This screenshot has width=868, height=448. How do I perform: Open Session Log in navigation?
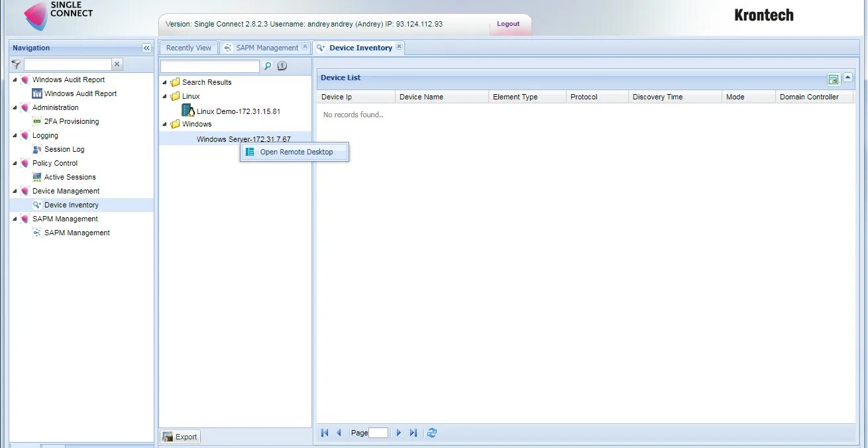pos(64,149)
